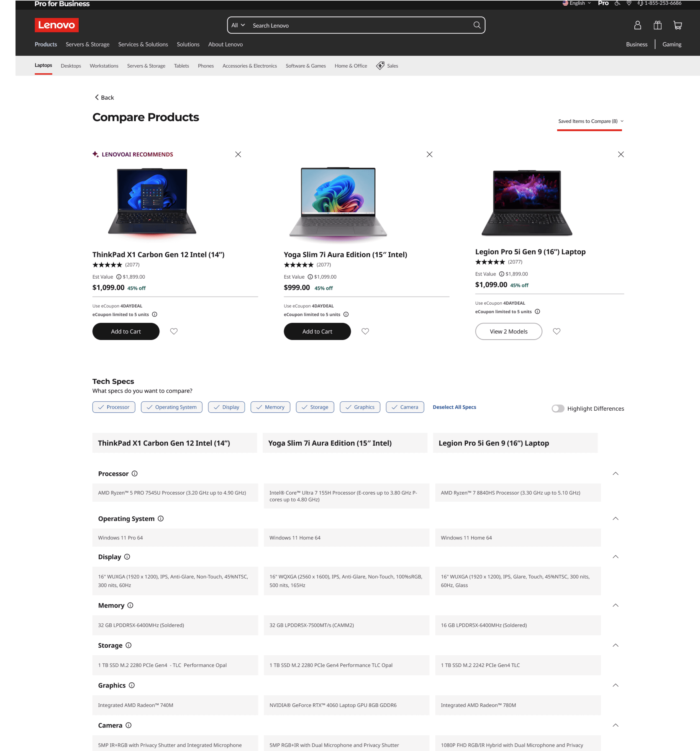Click info icon beside Operating System heading
700x751 pixels.
[161, 518]
